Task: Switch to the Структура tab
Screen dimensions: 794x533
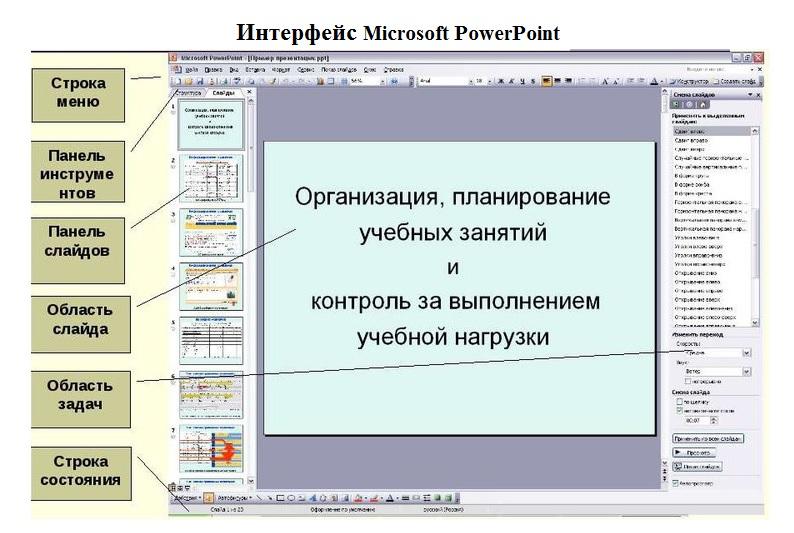Action: [187, 92]
